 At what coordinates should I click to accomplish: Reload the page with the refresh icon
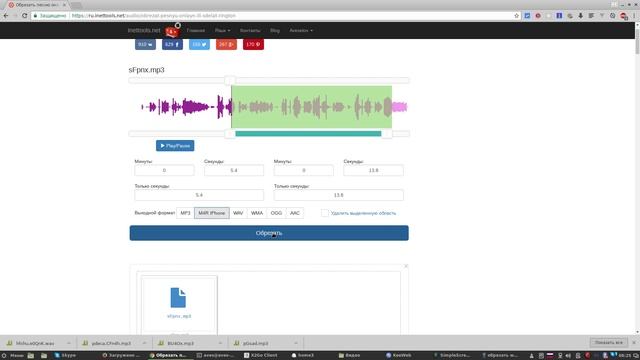pos(24,16)
